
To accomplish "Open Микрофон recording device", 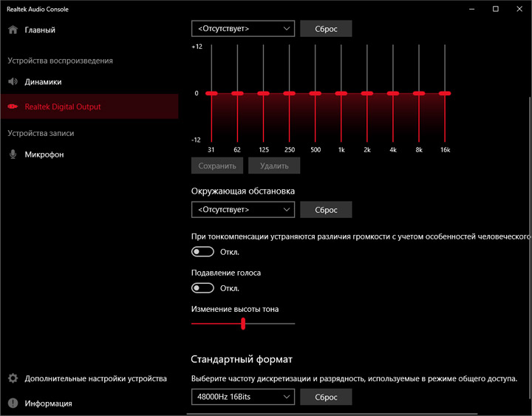I will point(89,154).
